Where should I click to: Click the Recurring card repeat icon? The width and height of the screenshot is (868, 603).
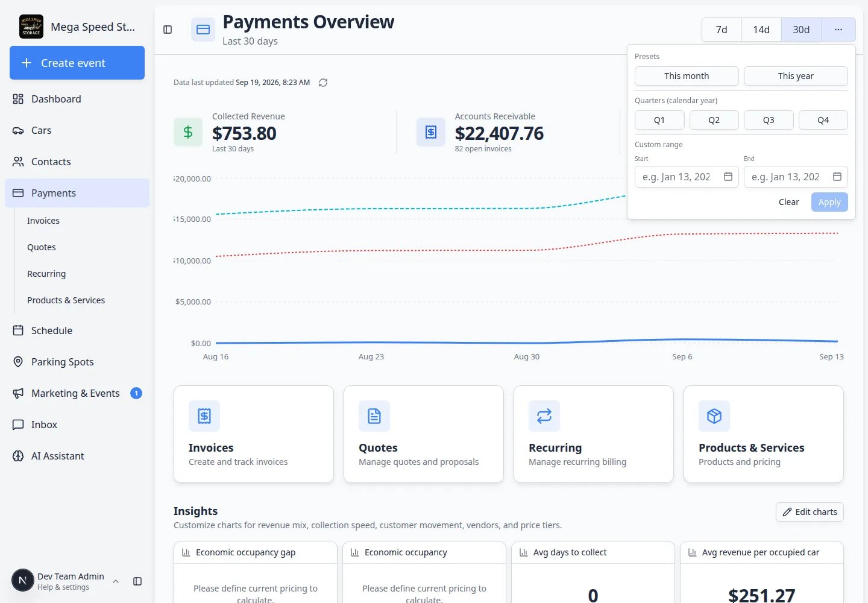pyautogui.click(x=544, y=416)
